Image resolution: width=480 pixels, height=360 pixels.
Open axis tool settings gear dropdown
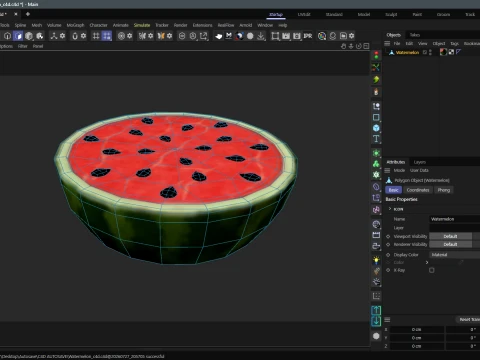tap(63, 36)
